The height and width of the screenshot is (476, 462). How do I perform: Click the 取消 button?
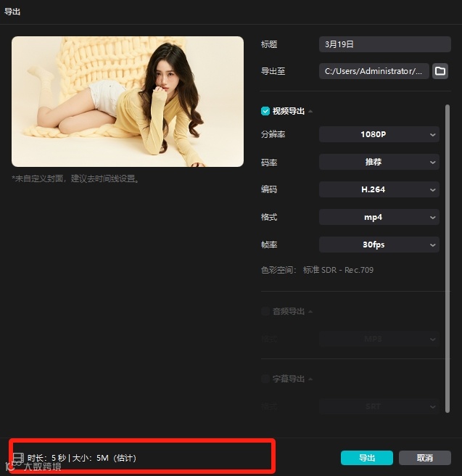pos(425,457)
